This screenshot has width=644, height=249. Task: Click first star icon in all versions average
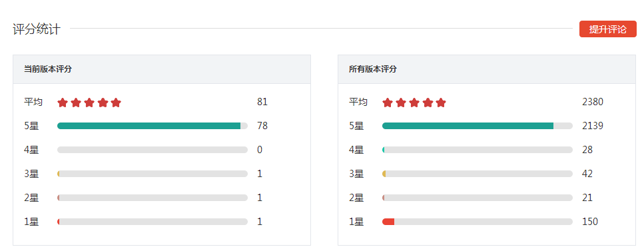[x=388, y=103]
